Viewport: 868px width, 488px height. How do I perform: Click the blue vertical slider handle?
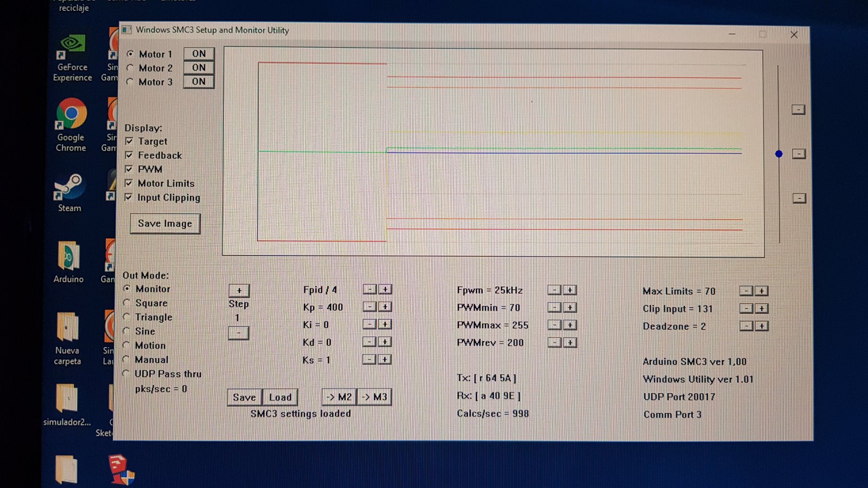coord(779,154)
